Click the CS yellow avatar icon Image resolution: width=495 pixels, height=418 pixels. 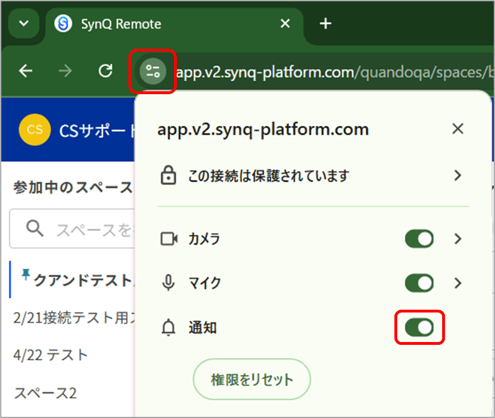[35, 130]
